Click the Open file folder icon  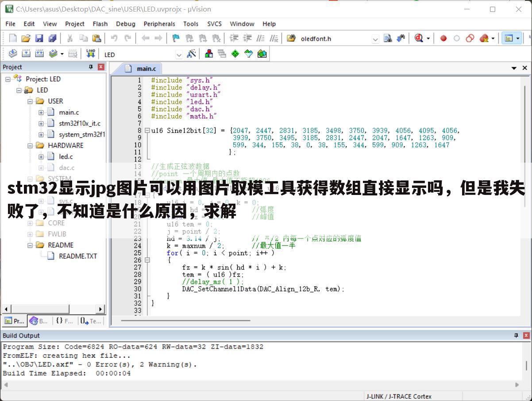point(26,39)
